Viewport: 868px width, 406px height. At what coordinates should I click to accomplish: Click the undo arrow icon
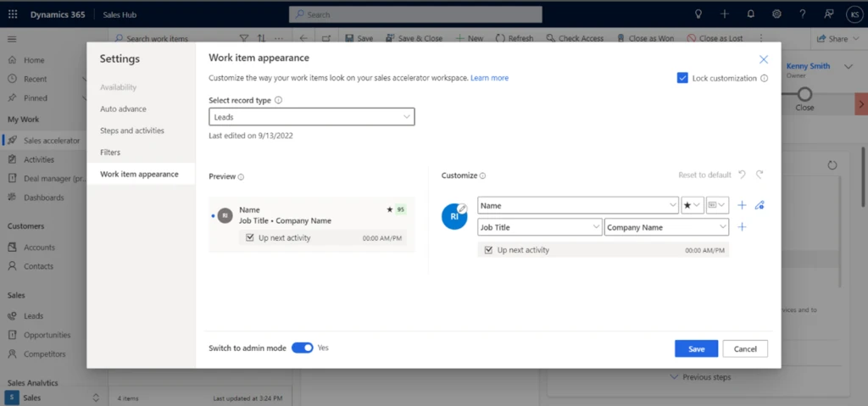pos(742,175)
